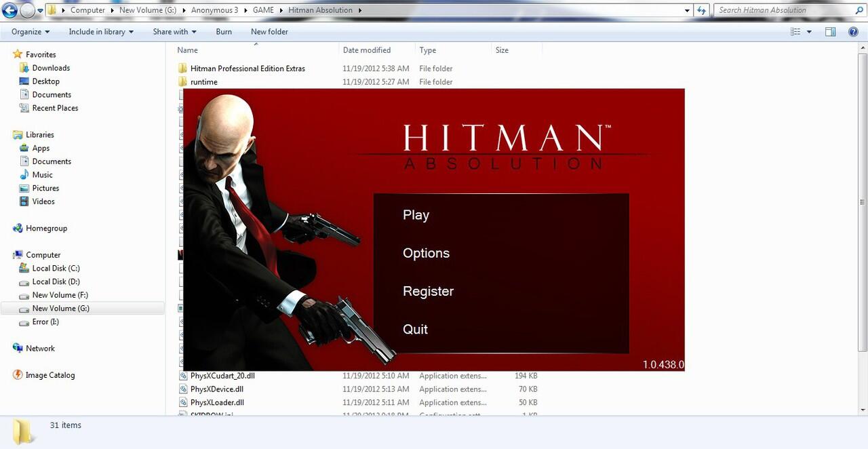868x449 pixels.
Task: Open the Organize menu
Action: coord(31,32)
